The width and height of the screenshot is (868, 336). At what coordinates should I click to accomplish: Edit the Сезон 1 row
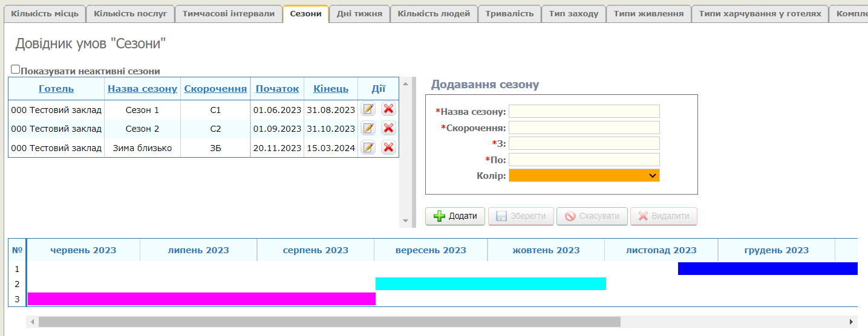coord(368,109)
